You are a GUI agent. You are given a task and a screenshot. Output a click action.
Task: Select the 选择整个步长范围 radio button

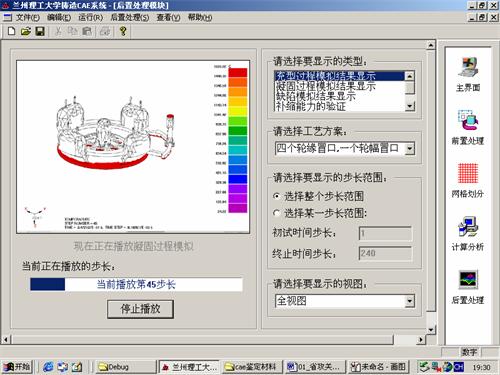277,196
